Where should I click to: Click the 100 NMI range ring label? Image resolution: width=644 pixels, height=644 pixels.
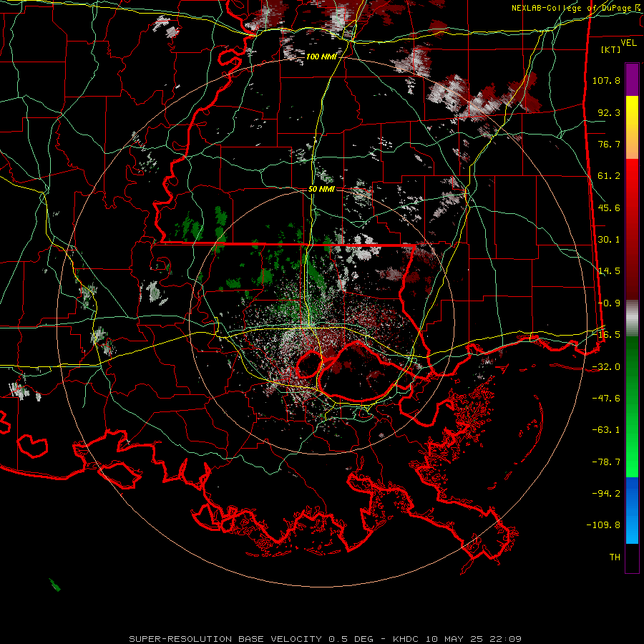click(321, 57)
